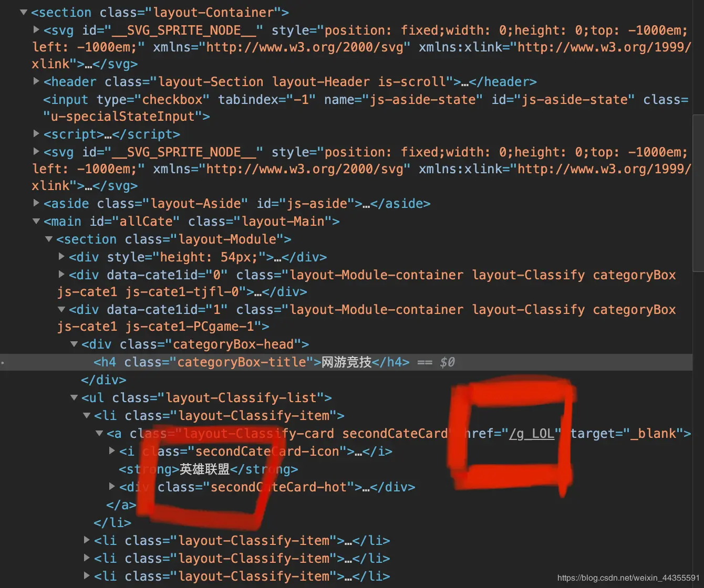
Task: Open the /g_LOL href link
Action: pyautogui.click(x=532, y=434)
